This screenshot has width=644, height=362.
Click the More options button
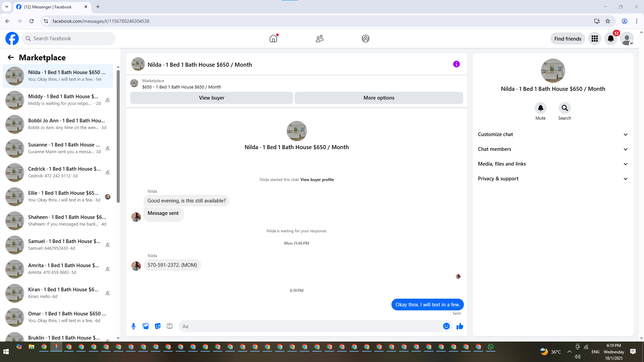[x=379, y=98]
